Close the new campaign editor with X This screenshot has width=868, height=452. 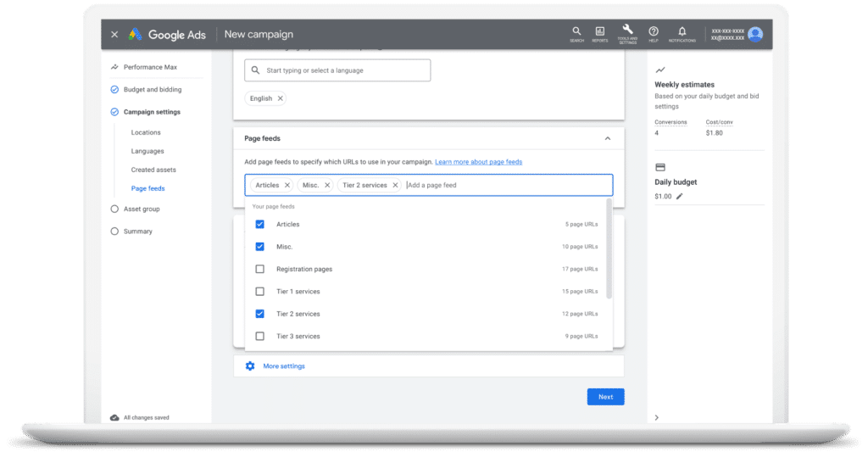pos(114,34)
